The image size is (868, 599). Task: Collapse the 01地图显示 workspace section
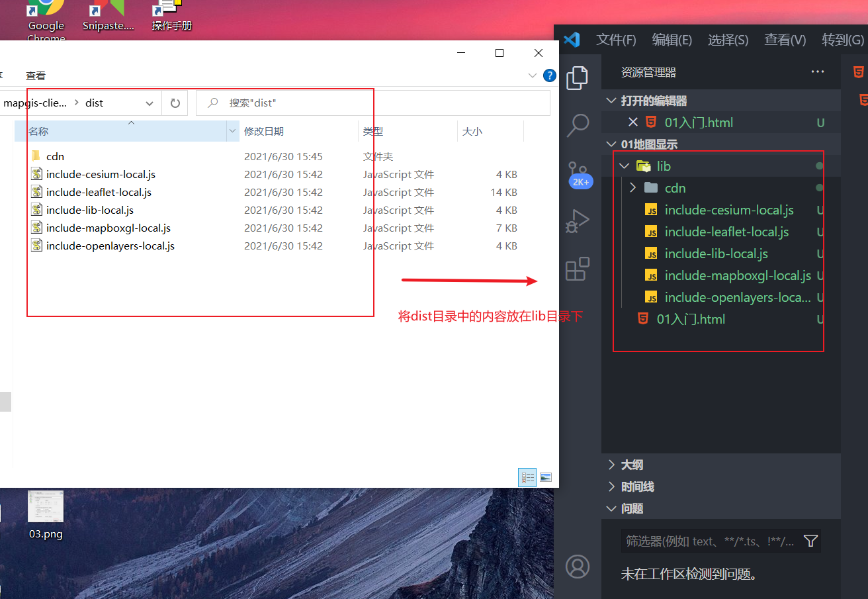[x=611, y=144]
